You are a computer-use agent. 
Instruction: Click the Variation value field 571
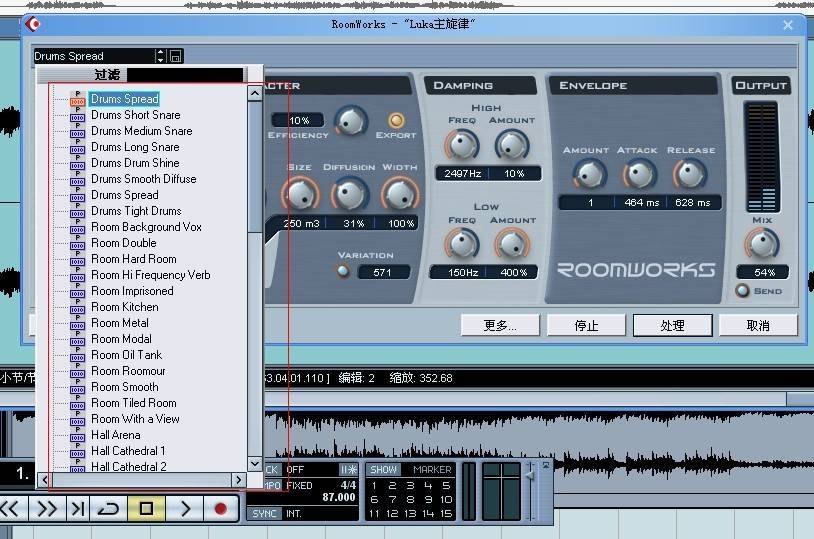click(x=384, y=272)
